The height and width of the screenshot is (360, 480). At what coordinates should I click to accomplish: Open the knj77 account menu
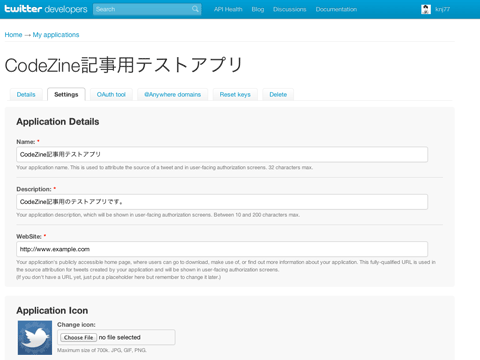442,9
